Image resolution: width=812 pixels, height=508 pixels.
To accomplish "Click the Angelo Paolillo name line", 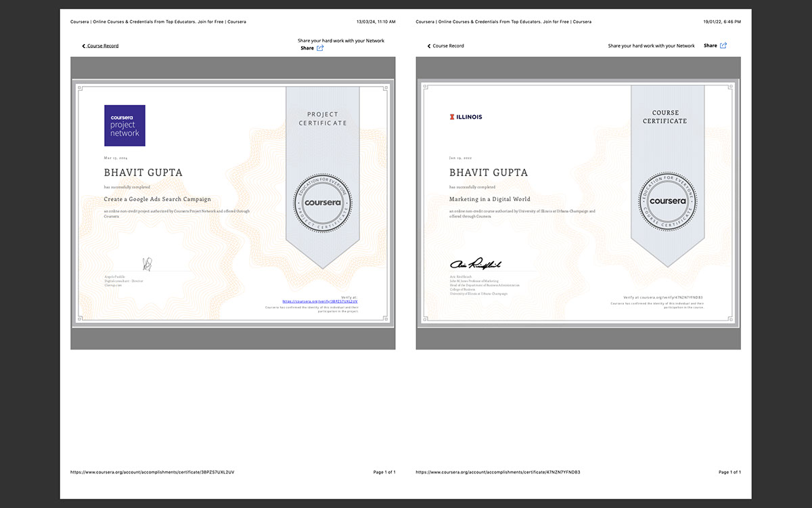I will tap(114, 277).
